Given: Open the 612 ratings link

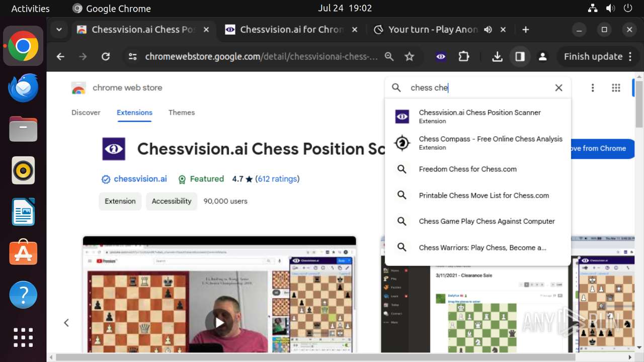Looking at the screenshot, I should (x=278, y=179).
